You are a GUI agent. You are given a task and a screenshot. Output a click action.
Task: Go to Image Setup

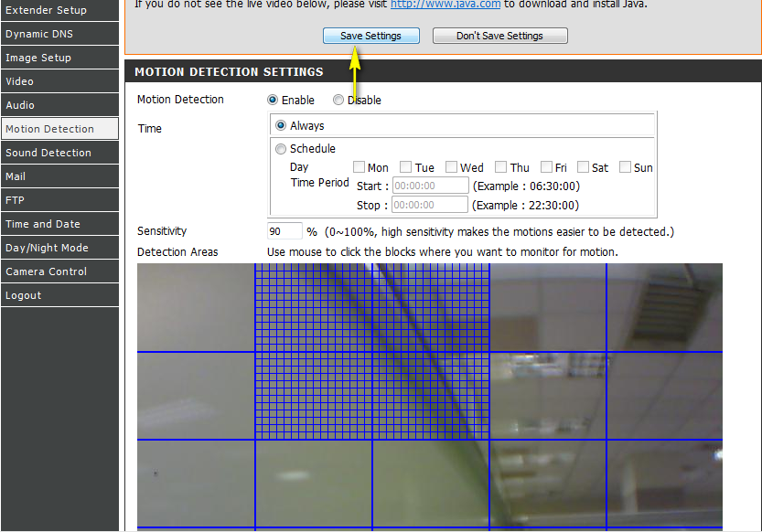click(59, 58)
